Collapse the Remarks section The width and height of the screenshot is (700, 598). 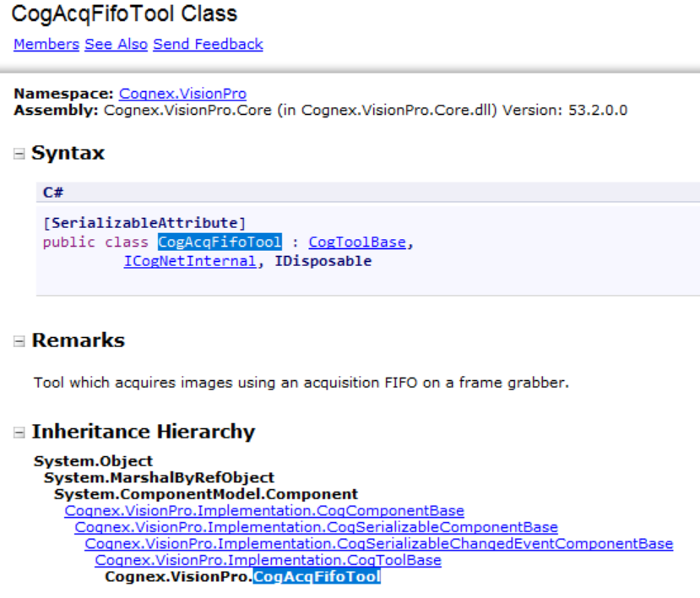(x=19, y=341)
